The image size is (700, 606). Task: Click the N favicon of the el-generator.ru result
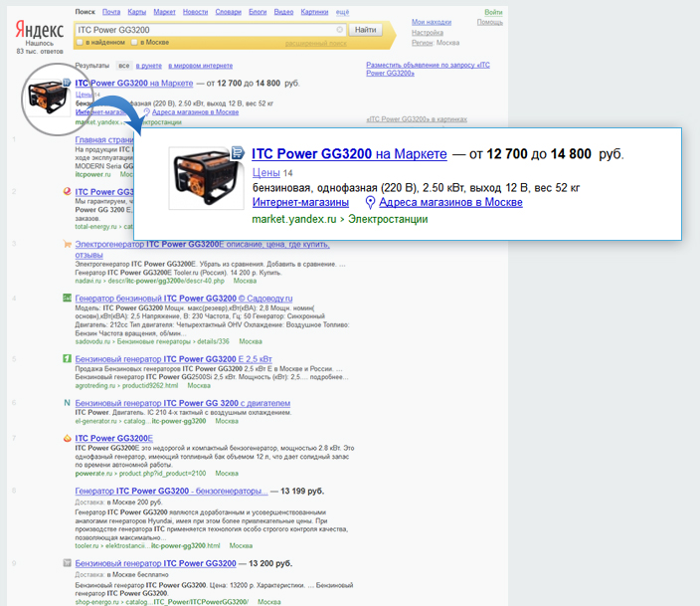[x=67, y=403]
